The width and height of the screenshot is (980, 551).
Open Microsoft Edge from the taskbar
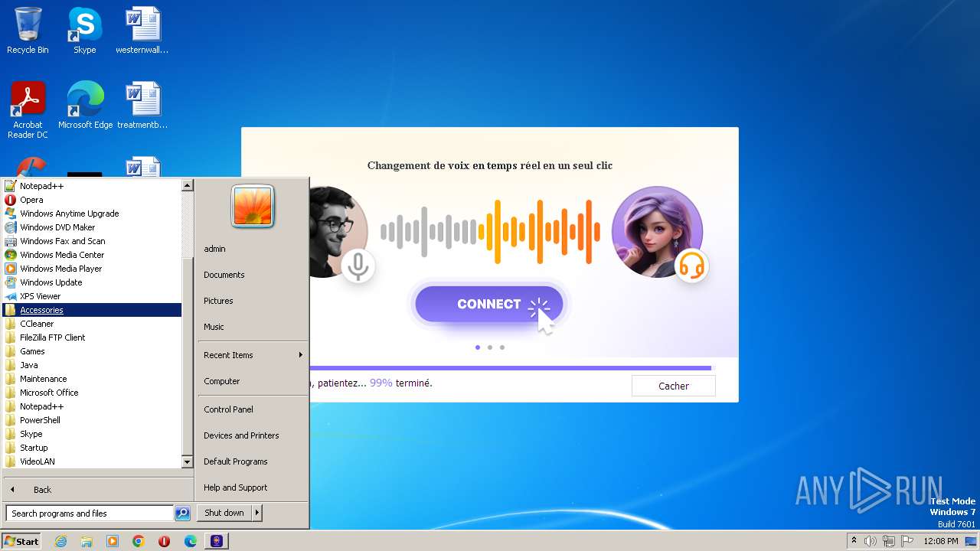click(x=191, y=541)
